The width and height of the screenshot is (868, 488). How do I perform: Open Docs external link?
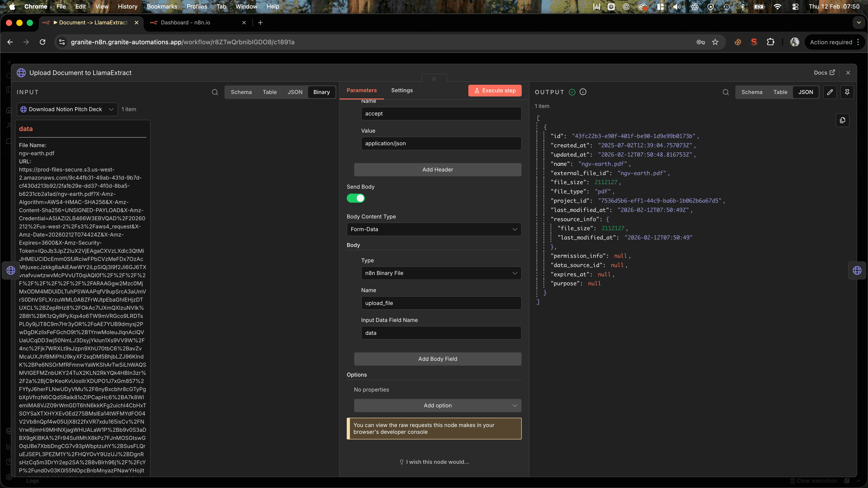tap(824, 73)
